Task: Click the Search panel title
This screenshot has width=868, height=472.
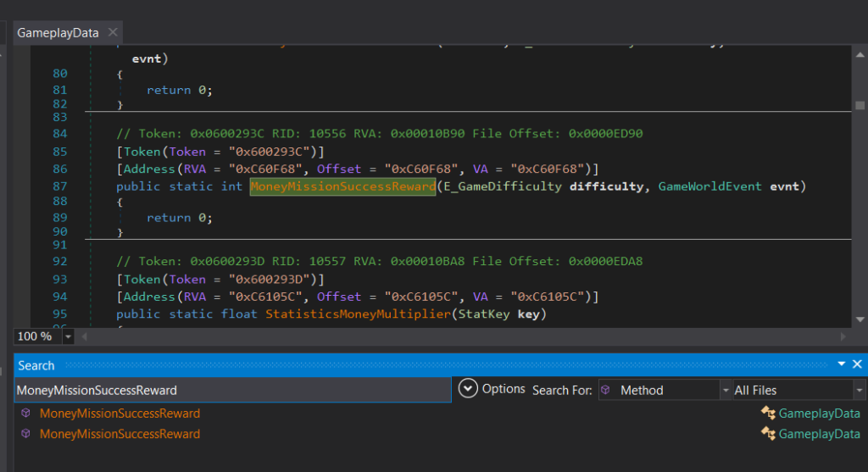Action: pyautogui.click(x=36, y=366)
